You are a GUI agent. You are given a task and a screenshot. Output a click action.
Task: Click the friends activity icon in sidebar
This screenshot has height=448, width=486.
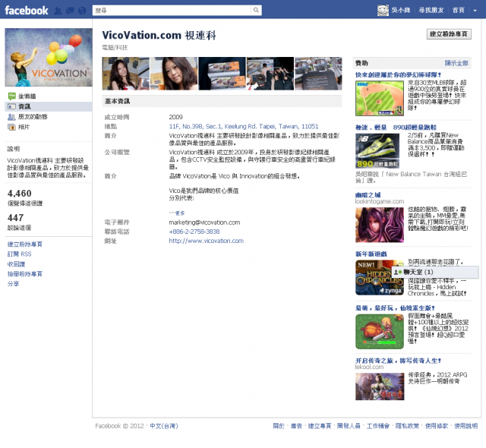coord(12,116)
